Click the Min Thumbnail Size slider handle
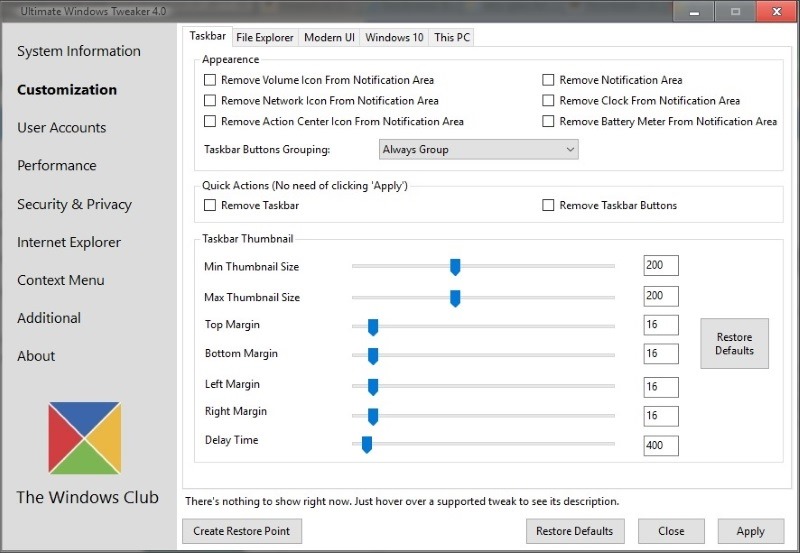This screenshot has height=553, width=800. (x=455, y=267)
